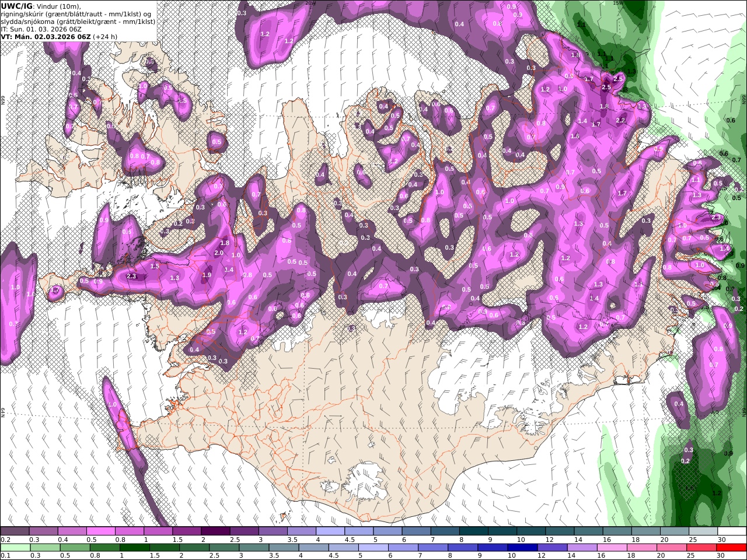Screen dimensions: 747x560
Task: Click the deep blue 10–12 rain scale swatch
Action: (522, 547)
